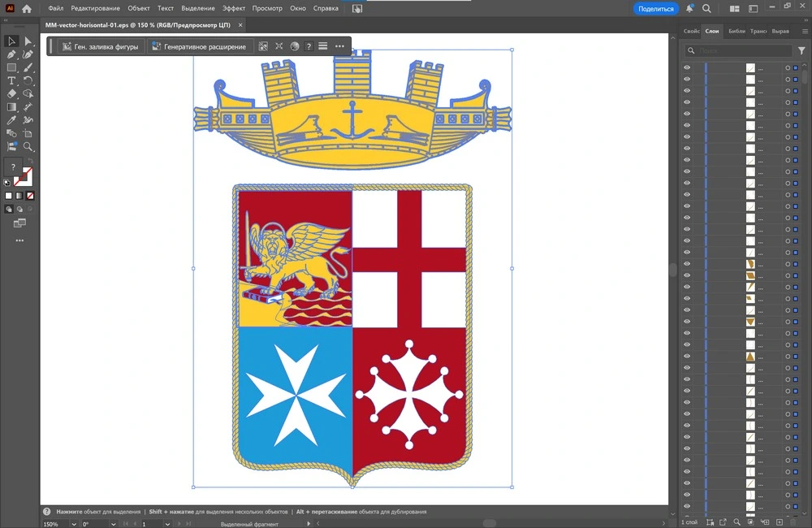Click the Поделиться button
Viewport: 812px width, 528px height.
click(x=655, y=8)
